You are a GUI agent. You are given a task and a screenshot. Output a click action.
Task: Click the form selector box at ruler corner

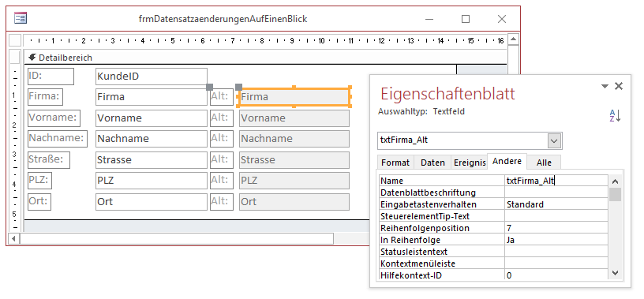pyautogui.click(x=15, y=40)
